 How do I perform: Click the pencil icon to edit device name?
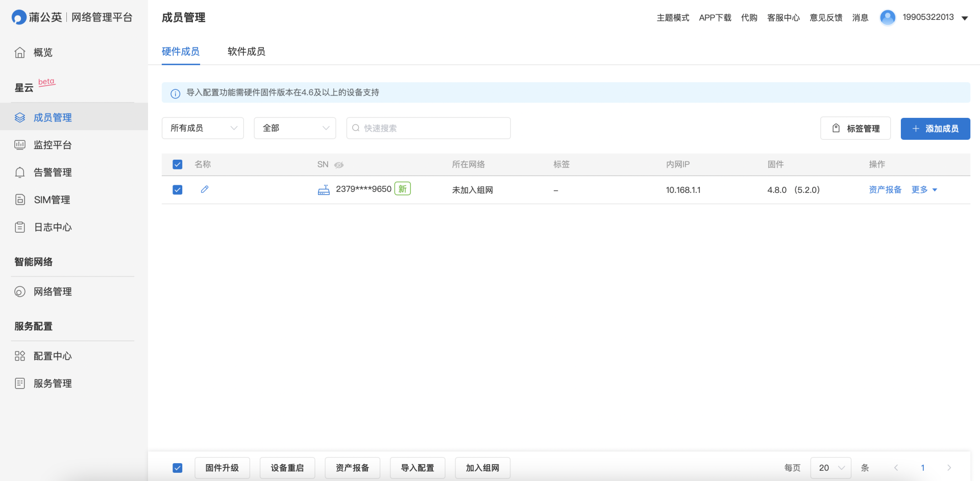(x=205, y=189)
